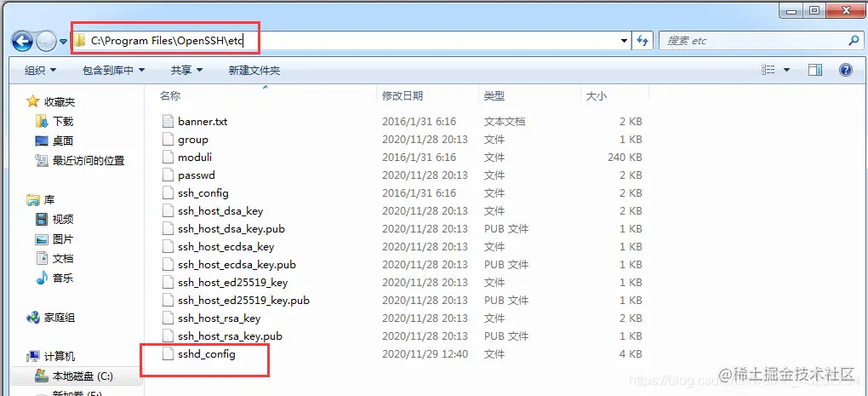The height and width of the screenshot is (396, 868).
Task: Open the 组织 menu
Action: pyautogui.click(x=40, y=71)
